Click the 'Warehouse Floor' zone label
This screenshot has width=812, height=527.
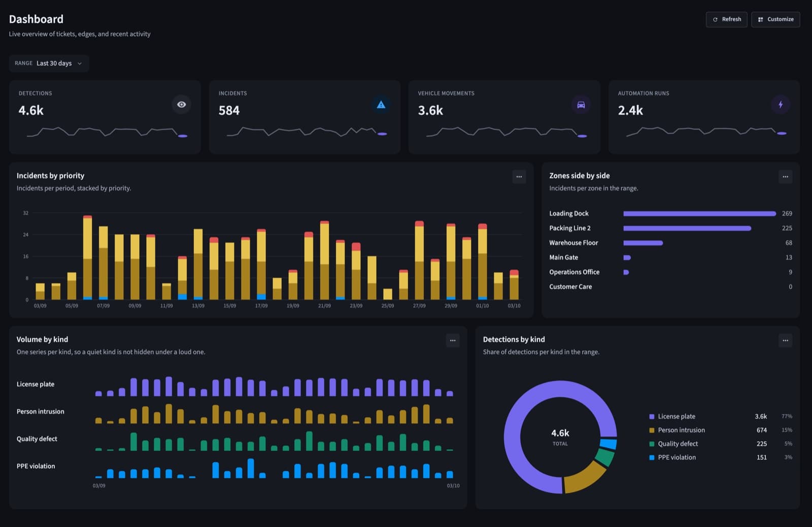click(573, 243)
